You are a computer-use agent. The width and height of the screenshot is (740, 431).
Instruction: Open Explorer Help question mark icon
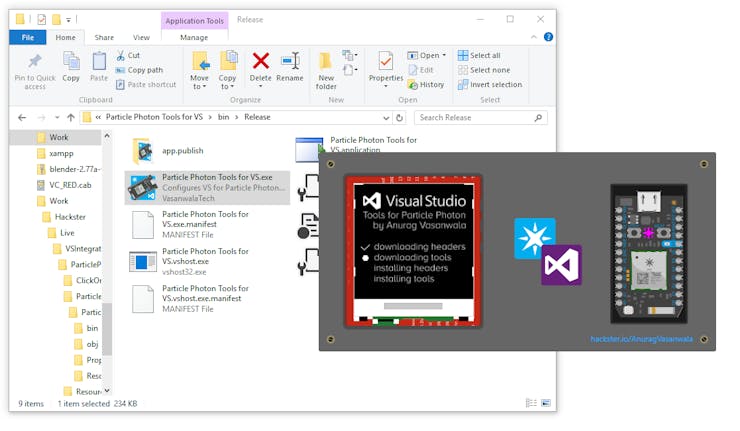[548, 37]
